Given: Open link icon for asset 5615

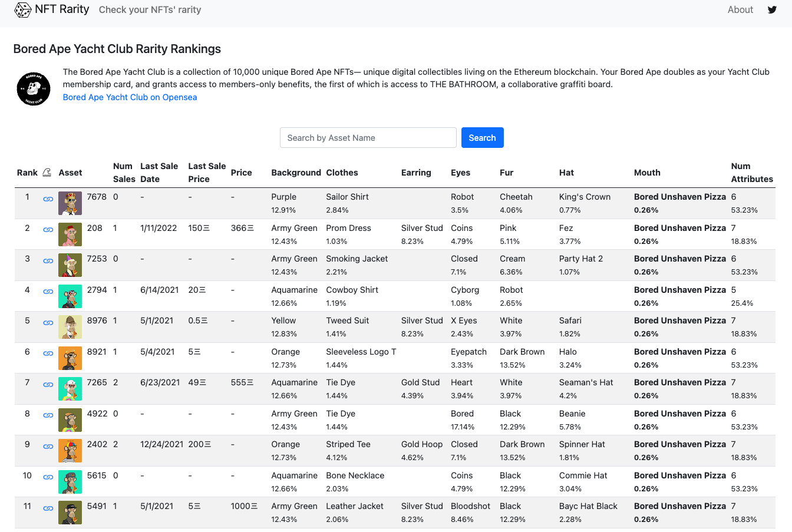Looking at the screenshot, I should [48, 477].
